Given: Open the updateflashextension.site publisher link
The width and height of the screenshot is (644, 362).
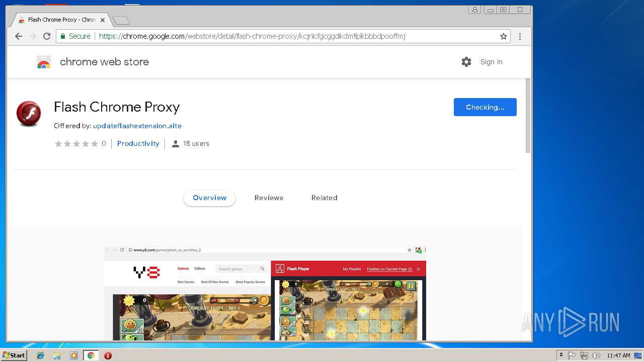Looking at the screenshot, I should [x=137, y=126].
